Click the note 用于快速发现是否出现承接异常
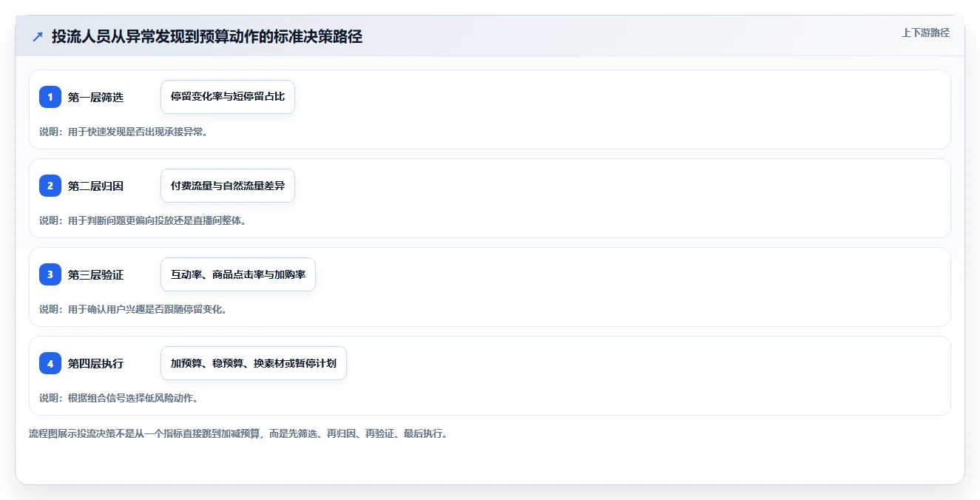 pos(124,132)
